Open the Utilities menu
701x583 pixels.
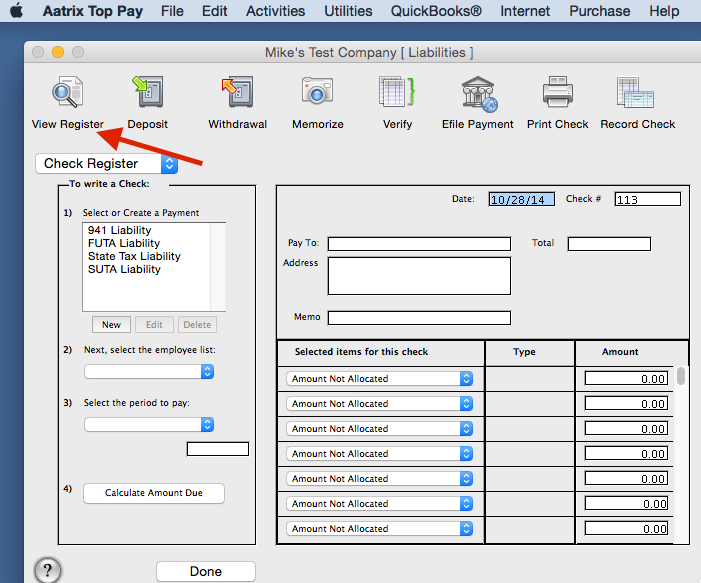pyautogui.click(x=348, y=11)
